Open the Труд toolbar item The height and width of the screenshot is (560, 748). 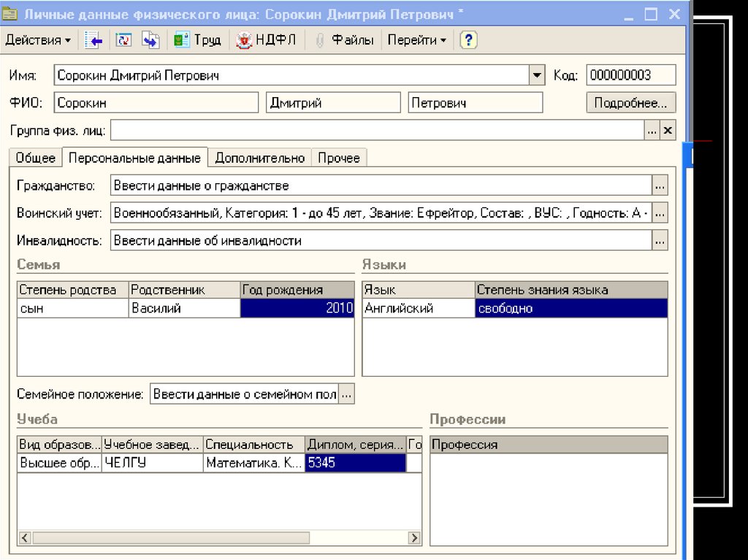(x=197, y=40)
